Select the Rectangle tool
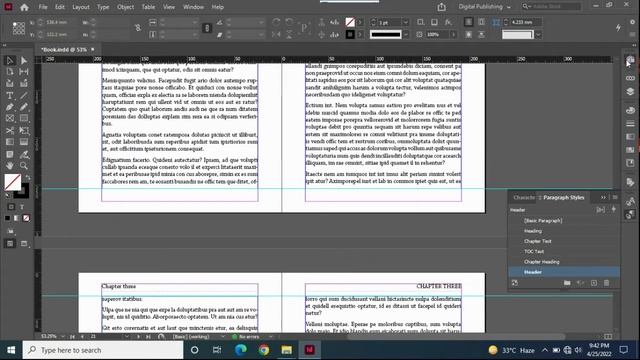The height and width of the screenshot is (360, 640). click(x=24, y=118)
